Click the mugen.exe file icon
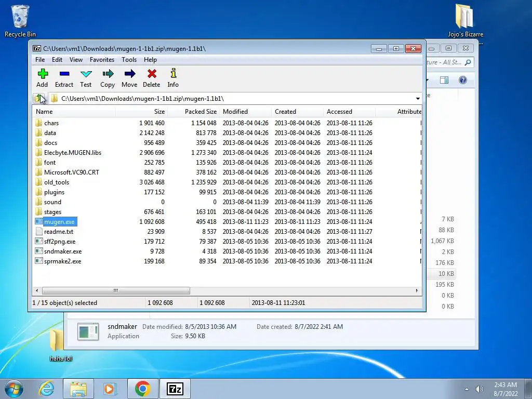Image resolution: width=532 pixels, height=399 pixels. pyautogui.click(x=38, y=221)
